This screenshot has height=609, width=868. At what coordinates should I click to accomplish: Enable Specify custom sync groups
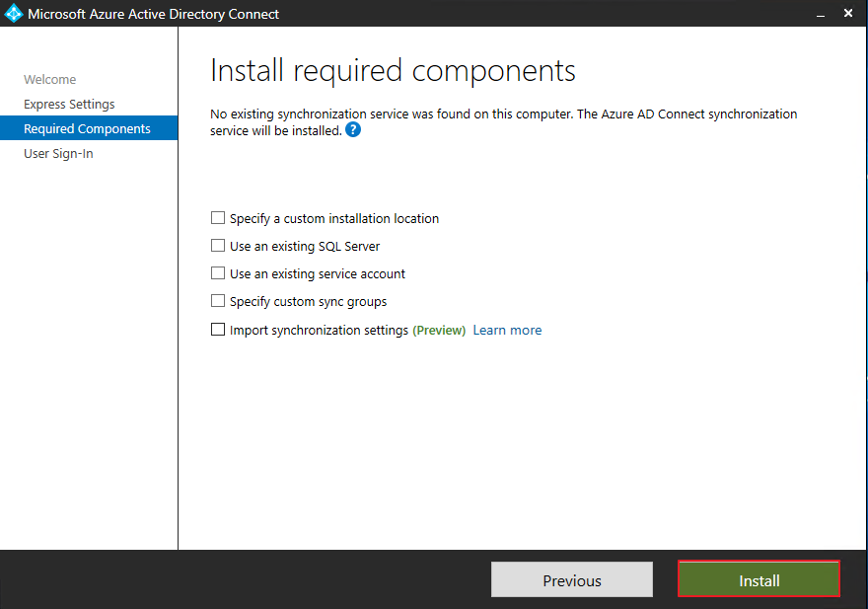218,301
